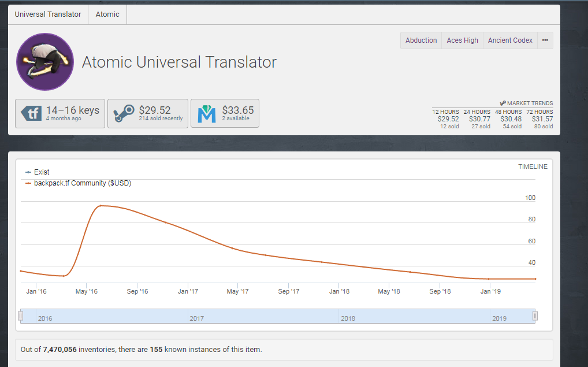Click the 214 sold recently text

(x=161, y=118)
